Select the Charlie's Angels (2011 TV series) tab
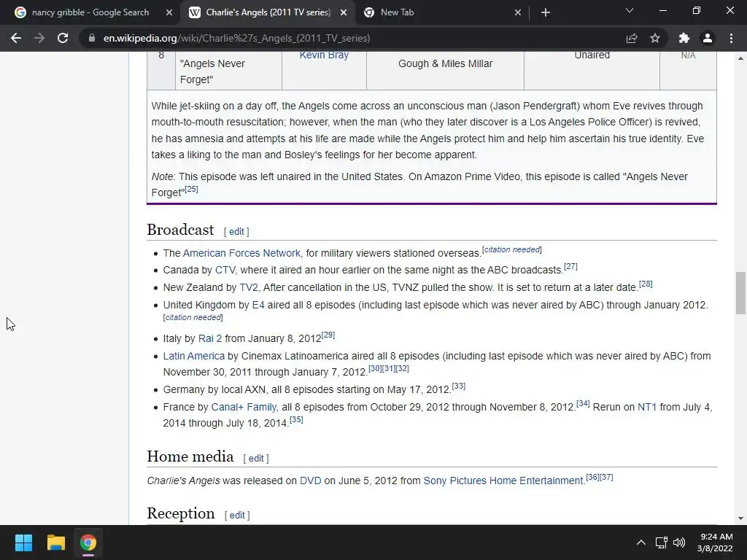This screenshot has width=747, height=560. 268,12
